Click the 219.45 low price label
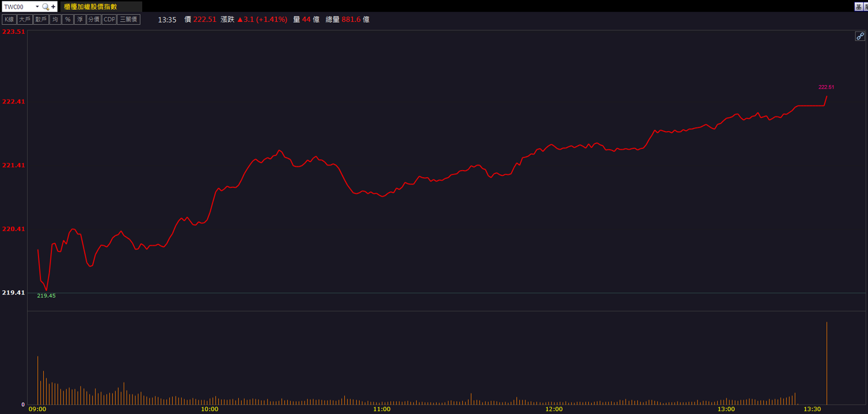This screenshot has width=868, height=414. [x=46, y=296]
